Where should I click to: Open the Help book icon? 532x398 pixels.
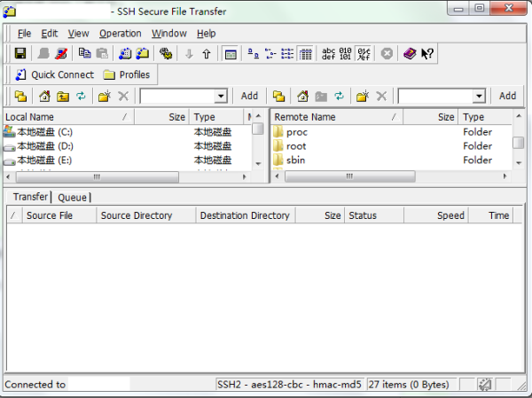410,53
